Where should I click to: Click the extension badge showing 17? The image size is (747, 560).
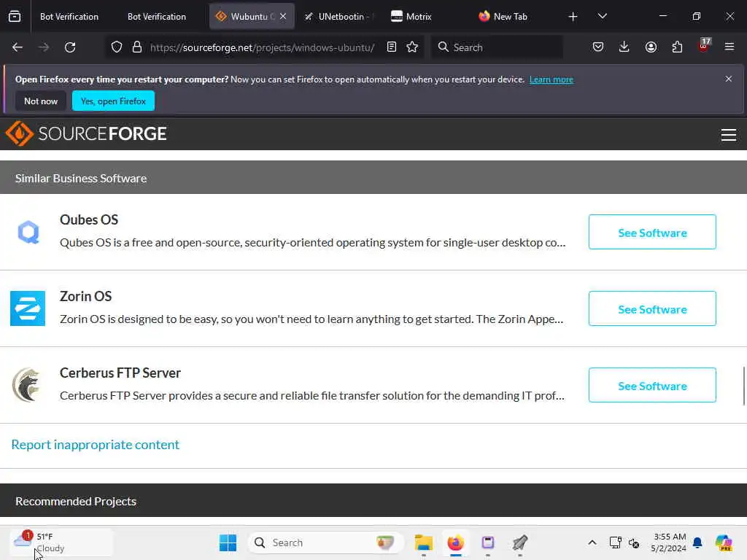tap(704, 46)
